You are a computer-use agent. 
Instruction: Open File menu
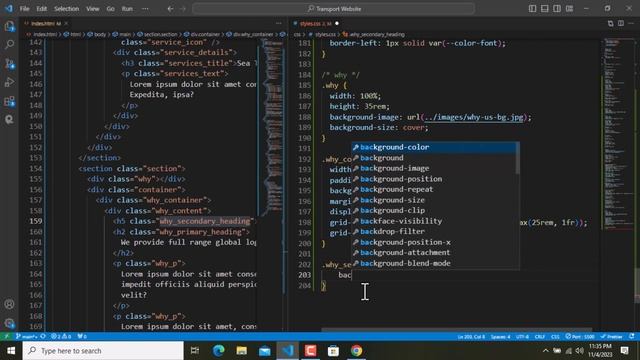pyautogui.click(x=24, y=9)
